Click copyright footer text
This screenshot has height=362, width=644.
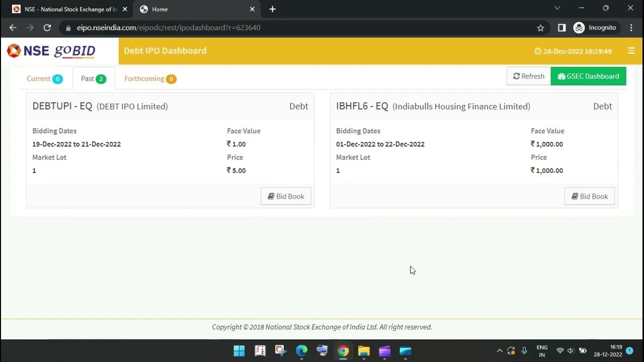(322, 327)
